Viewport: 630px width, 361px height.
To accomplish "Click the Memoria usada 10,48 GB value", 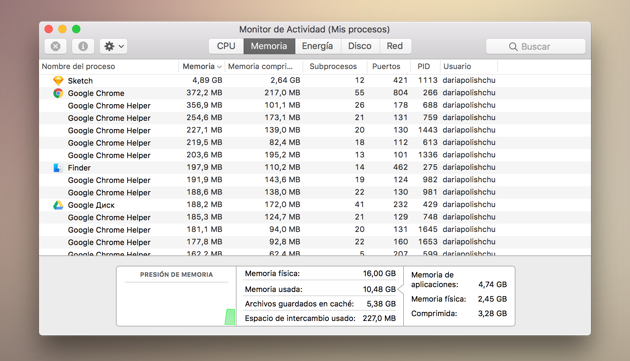I will click(379, 289).
